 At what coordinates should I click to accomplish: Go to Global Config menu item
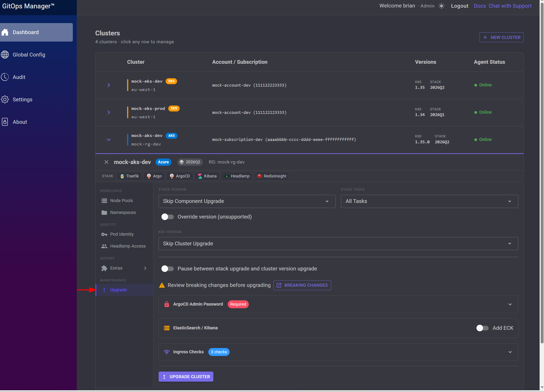36,55
